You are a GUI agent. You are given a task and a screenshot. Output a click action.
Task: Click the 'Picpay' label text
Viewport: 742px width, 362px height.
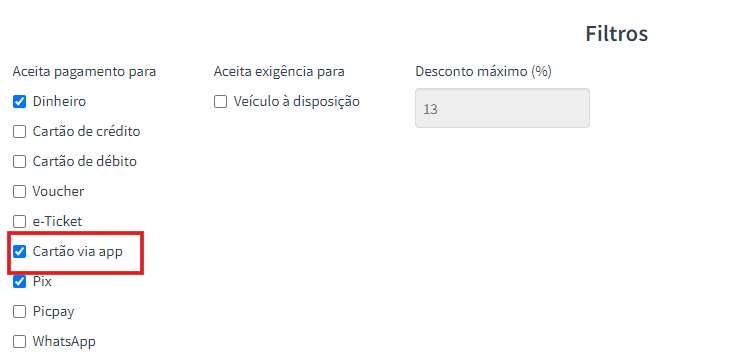53,312
